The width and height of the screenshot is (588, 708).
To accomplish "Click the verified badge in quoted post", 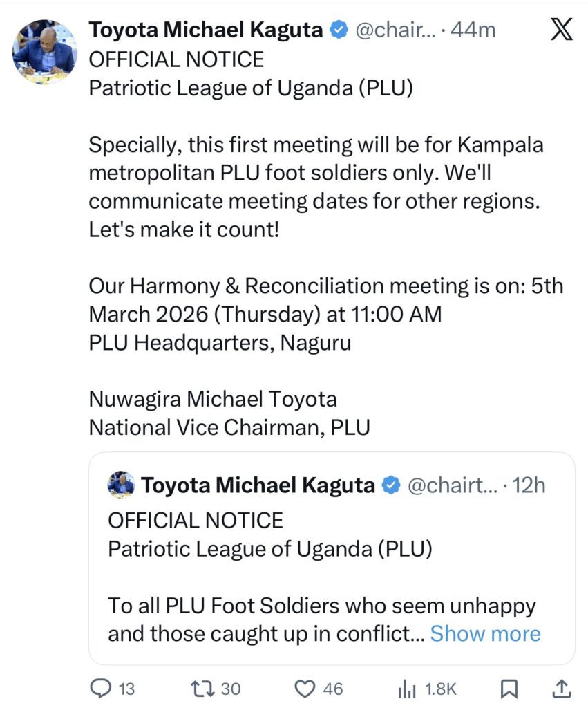I will click(x=390, y=486).
